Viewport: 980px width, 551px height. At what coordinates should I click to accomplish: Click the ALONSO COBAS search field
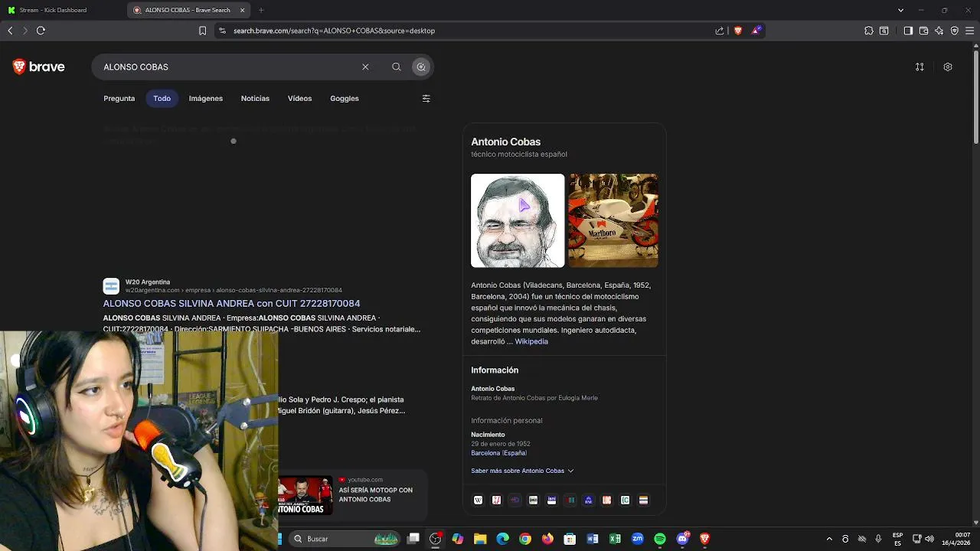click(230, 67)
